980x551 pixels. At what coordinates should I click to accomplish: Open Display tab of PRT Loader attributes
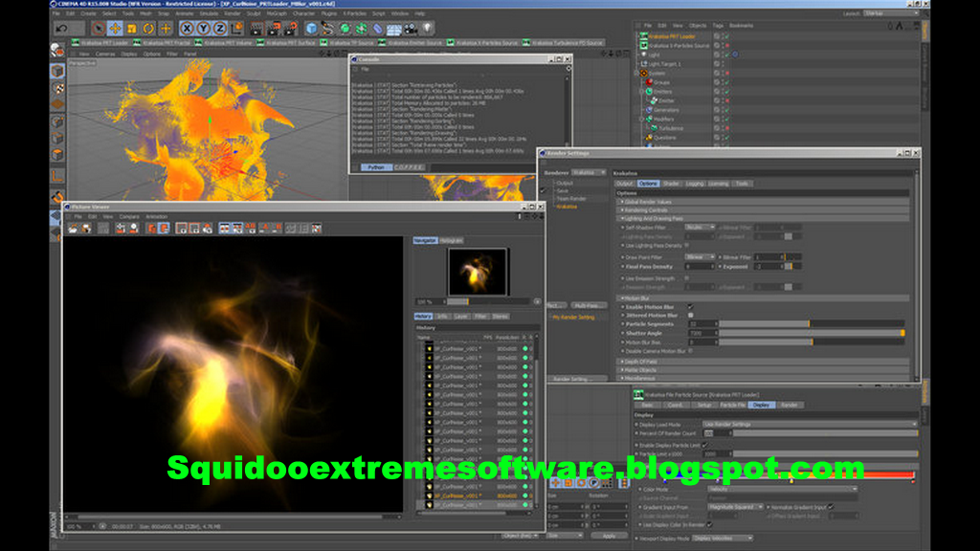click(x=761, y=405)
